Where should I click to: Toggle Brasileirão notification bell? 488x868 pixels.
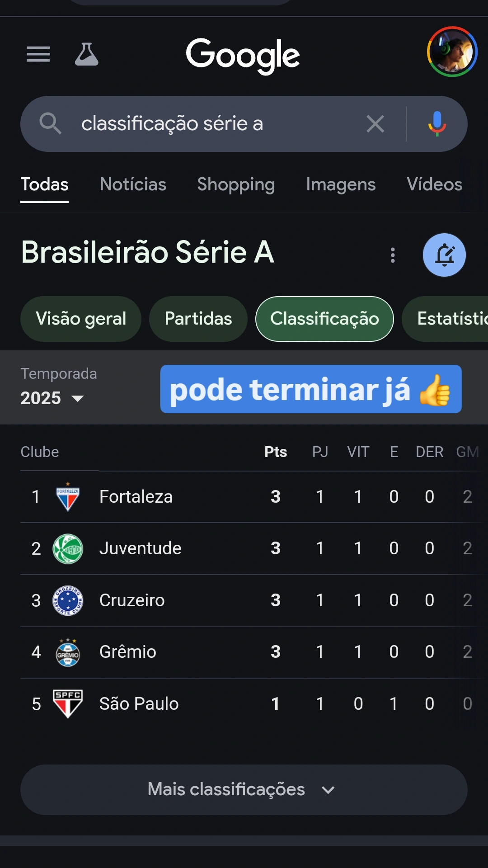coord(444,255)
